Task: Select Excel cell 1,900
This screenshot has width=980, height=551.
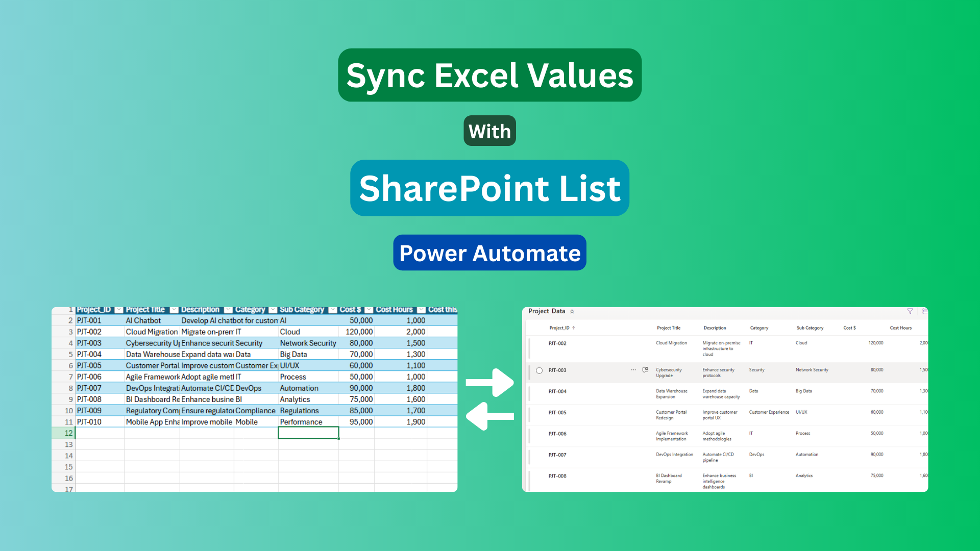Action: tap(401, 422)
